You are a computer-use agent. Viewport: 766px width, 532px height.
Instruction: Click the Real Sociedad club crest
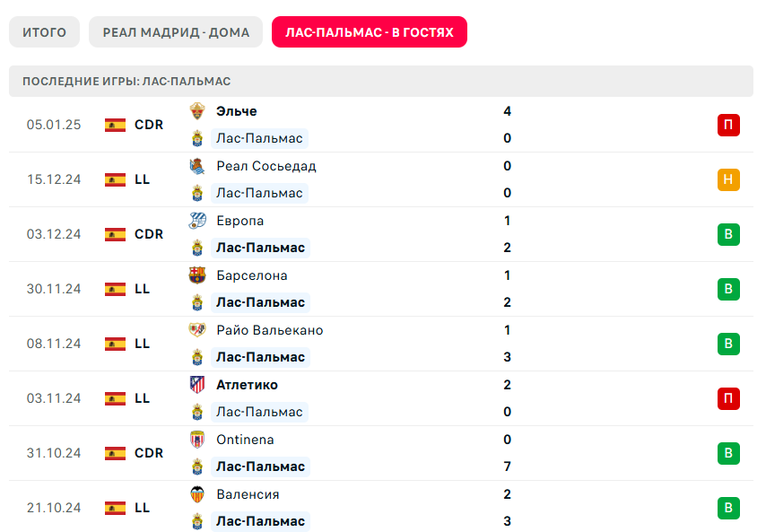tap(197, 166)
